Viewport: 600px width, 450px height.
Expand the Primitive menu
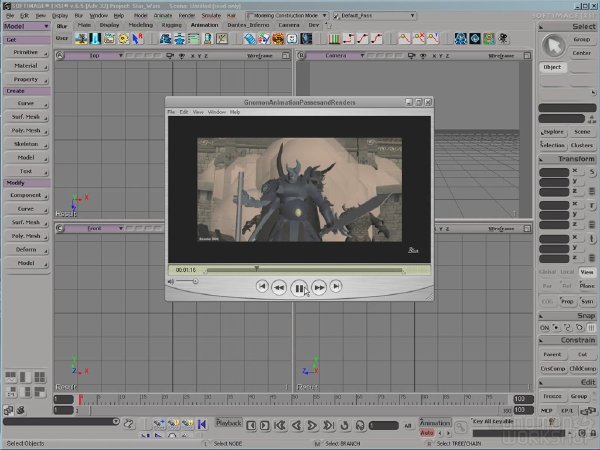[x=26, y=52]
